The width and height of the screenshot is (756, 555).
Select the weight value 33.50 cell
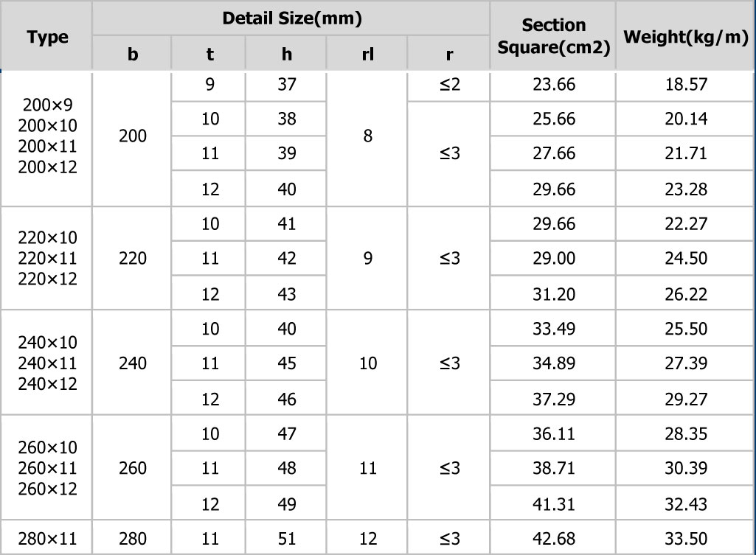pyautogui.click(x=685, y=538)
